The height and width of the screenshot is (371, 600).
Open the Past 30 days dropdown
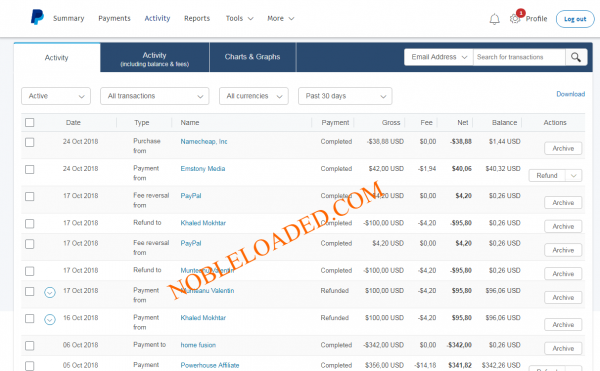[345, 96]
